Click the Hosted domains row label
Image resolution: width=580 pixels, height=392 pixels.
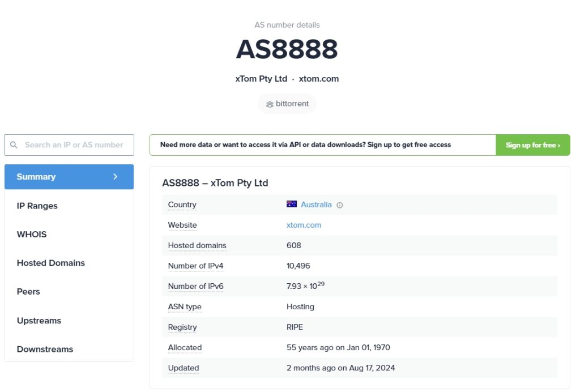click(x=197, y=245)
